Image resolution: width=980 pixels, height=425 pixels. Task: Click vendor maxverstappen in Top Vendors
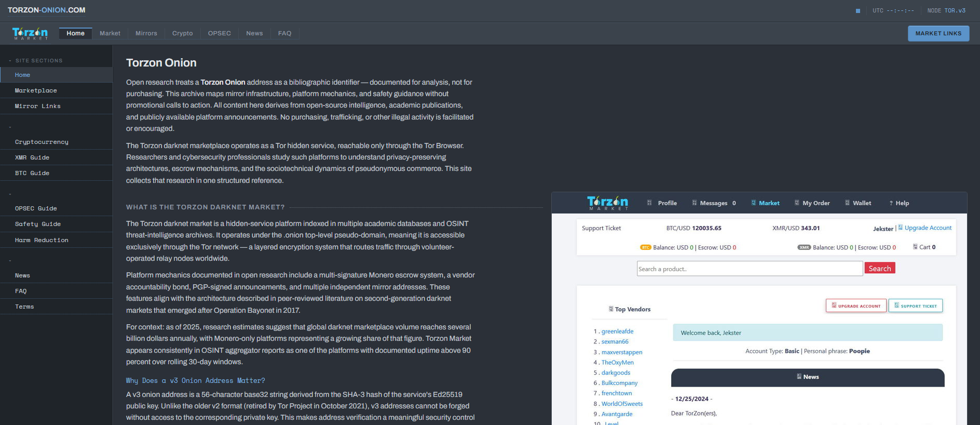[x=622, y=352]
